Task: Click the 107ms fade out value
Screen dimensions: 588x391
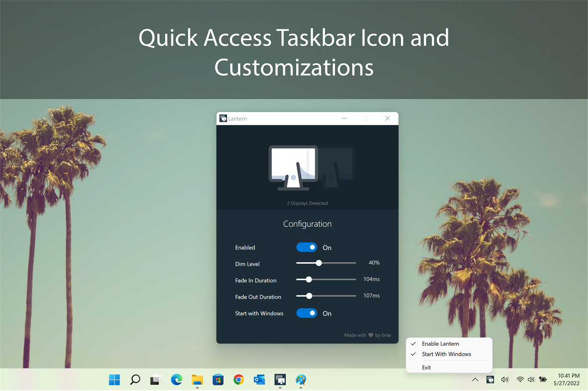Action: [x=371, y=296]
